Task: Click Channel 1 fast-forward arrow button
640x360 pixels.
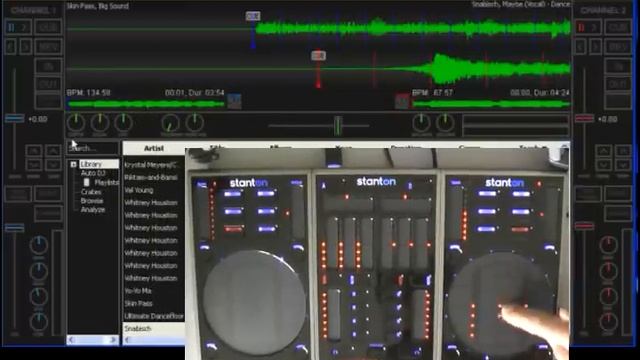Action: point(25,47)
